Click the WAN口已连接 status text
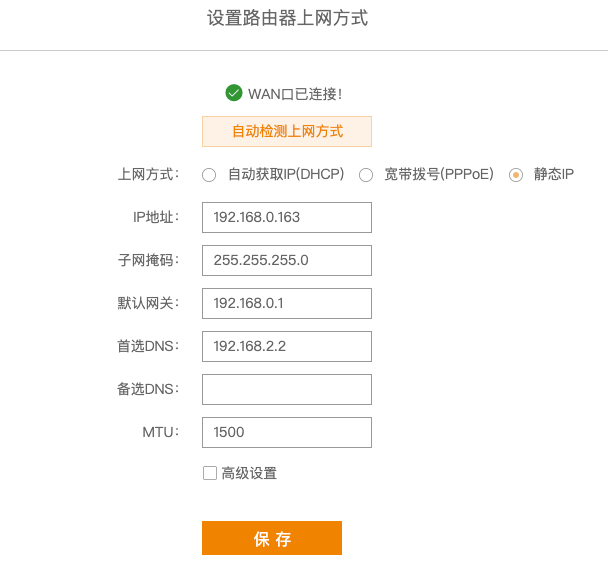The width and height of the screenshot is (608, 583). point(295,94)
